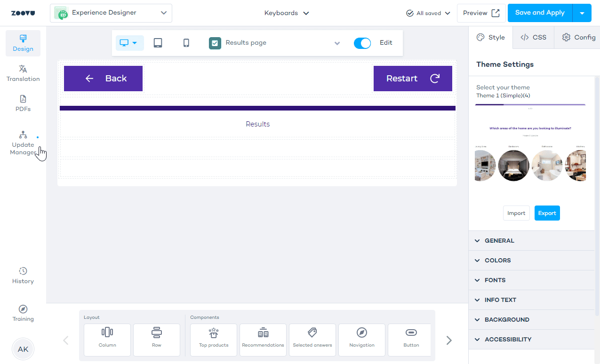Open the PDFs panel in sidebar
The height and width of the screenshot is (364, 600).
tap(23, 102)
